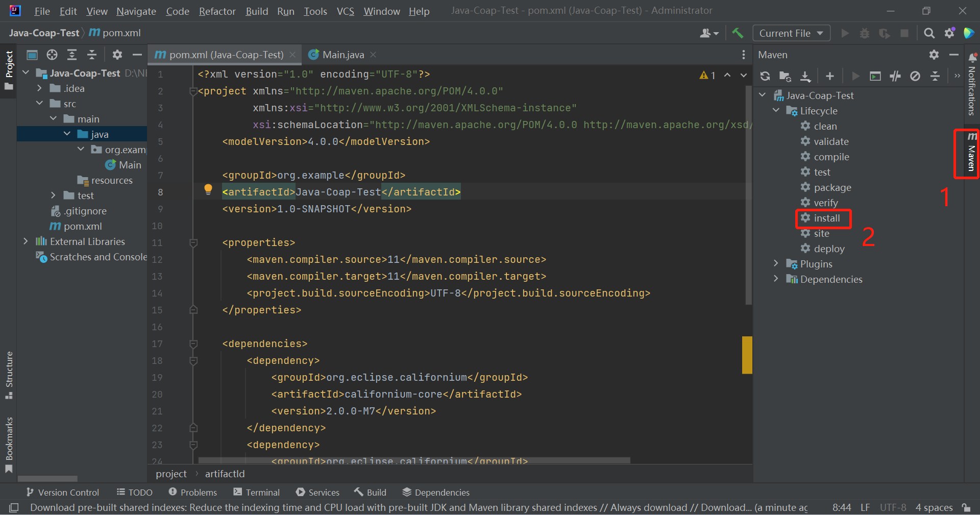Switch to the Main.java editor tab
This screenshot has width=980, height=515.
click(x=342, y=55)
